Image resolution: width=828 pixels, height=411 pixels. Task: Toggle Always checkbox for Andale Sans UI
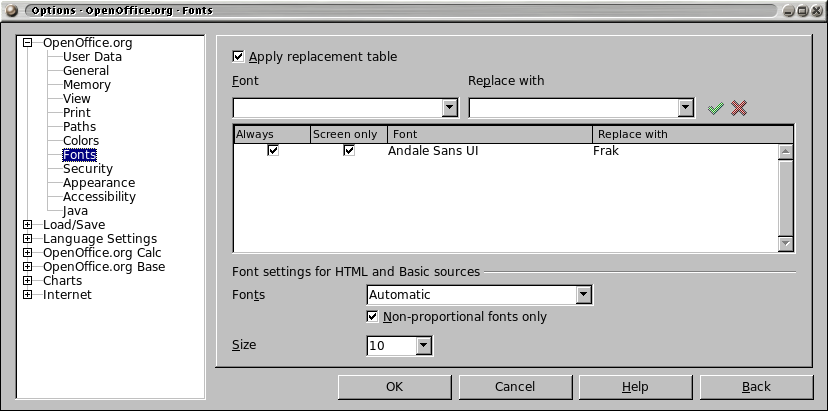pos(273,151)
